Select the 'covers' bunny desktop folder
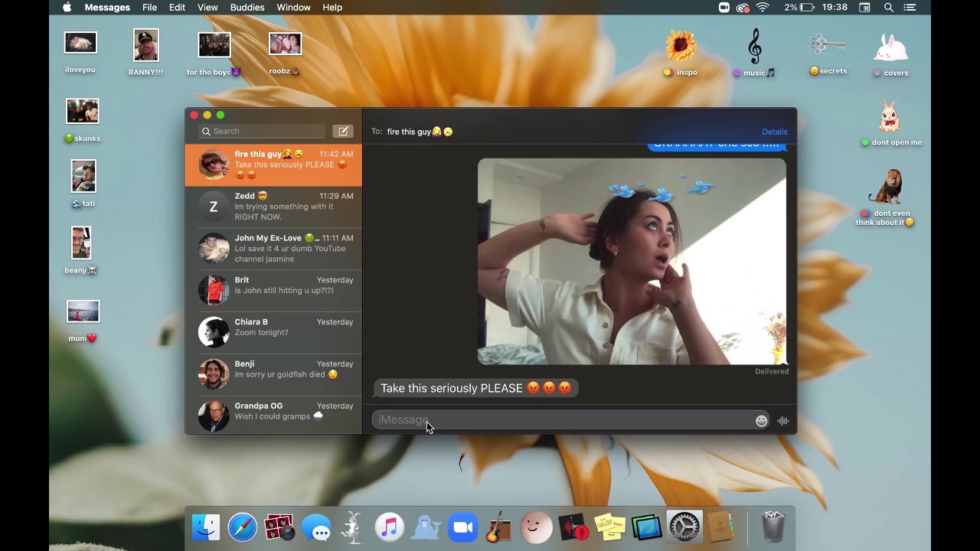This screenshot has width=980, height=551. (890, 54)
